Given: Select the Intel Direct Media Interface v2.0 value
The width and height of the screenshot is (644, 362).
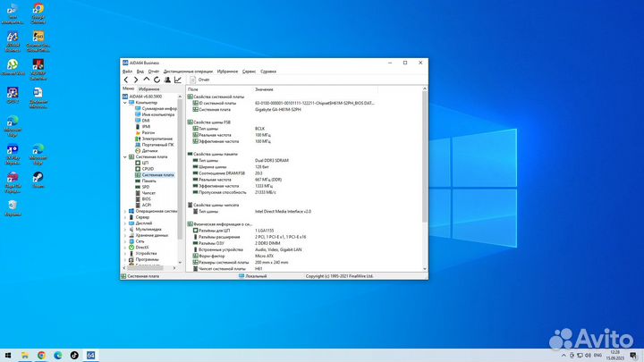Looking at the screenshot, I should (283, 211).
